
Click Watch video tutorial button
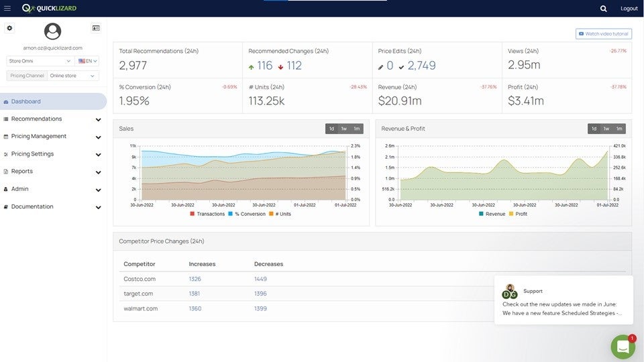pyautogui.click(x=603, y=34)
